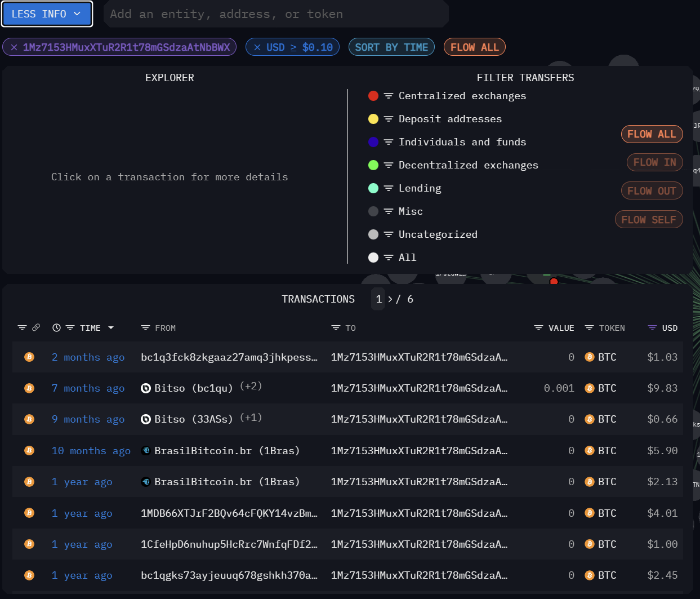Filter by Decentralized exchanges
Screen dimensions: 700x599
tap(389, 165)
